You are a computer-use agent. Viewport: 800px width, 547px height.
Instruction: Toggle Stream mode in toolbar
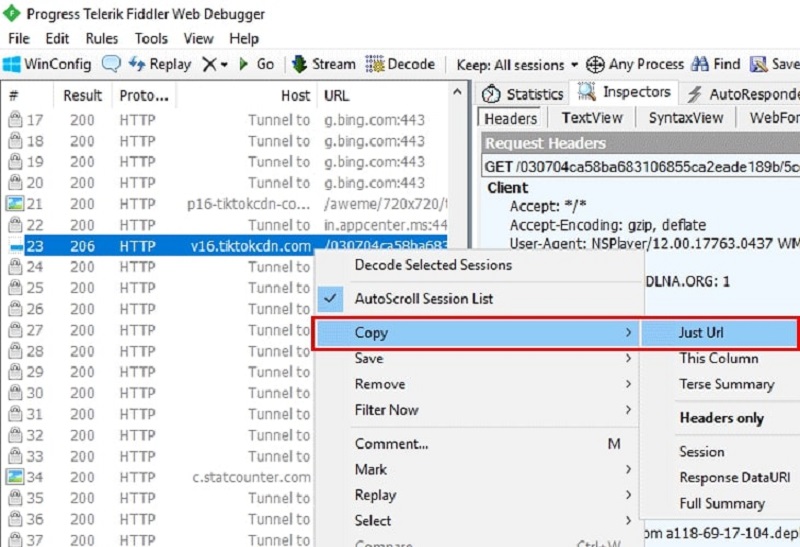point(323,64)
